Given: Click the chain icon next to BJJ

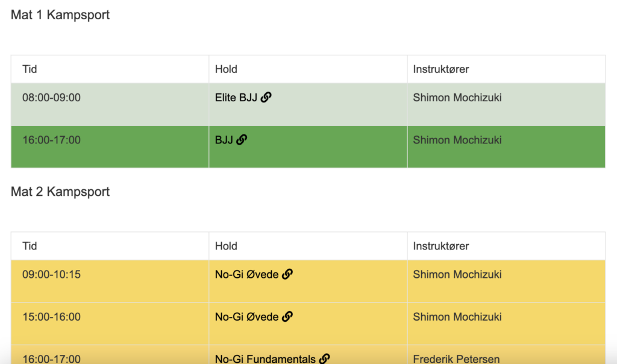Looking at the screenshot, I should coord(242,139).
